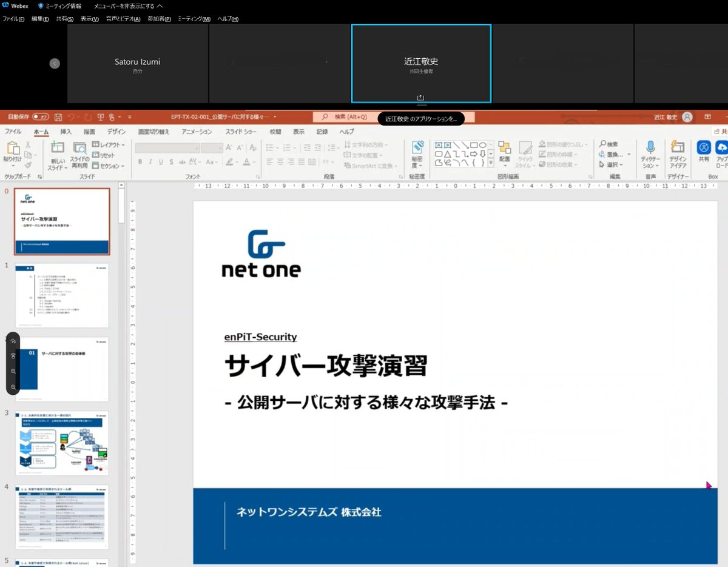Open the デザイン ribbon tab
The height and width of the screenshot is (567, 728).
coord(116,132)
